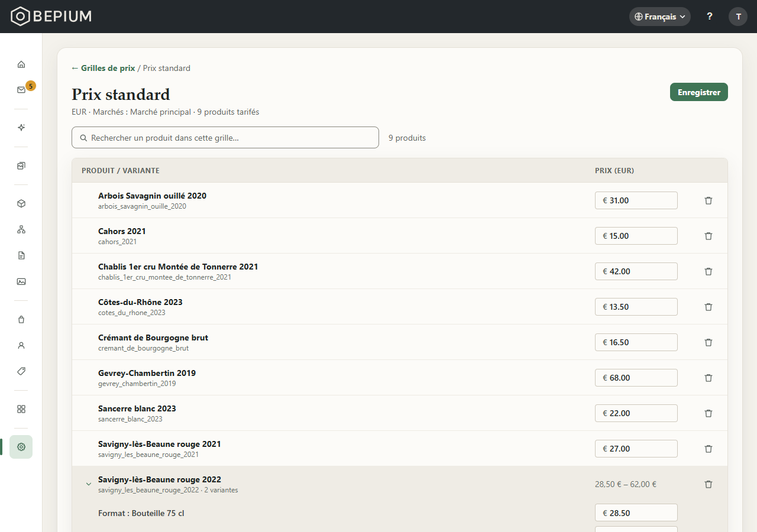
Task: Open the price tag icon in sidebar
Action: click(x=21, y=371)
